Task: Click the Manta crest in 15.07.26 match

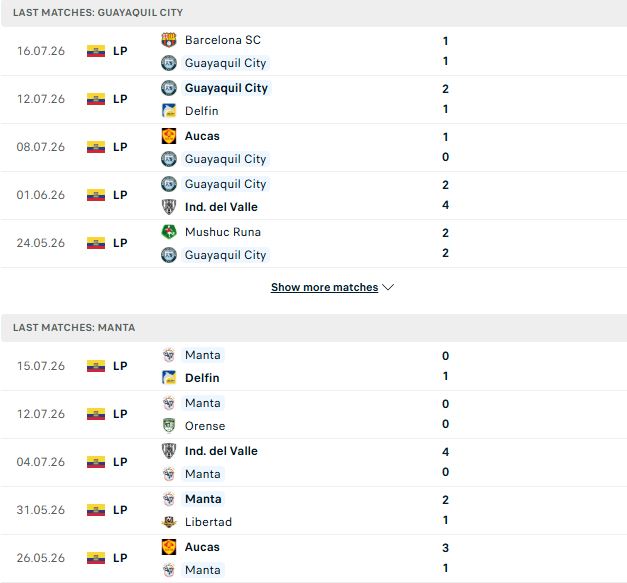Action: (169, 355)
